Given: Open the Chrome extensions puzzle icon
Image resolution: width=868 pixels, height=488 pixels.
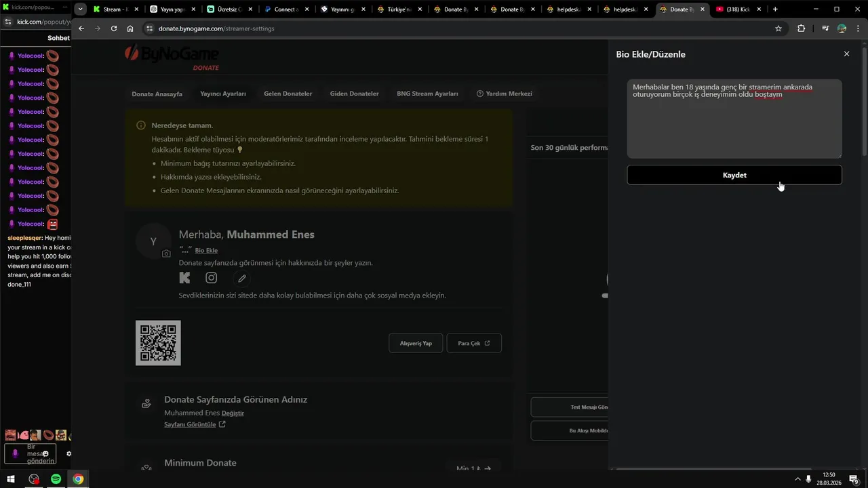Looking at the screenshot, I should 802,28.
